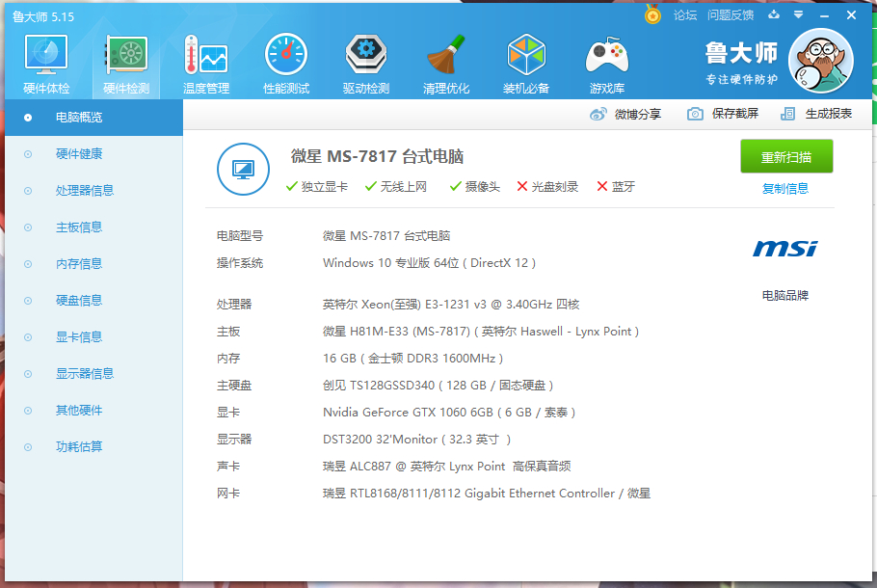Click monitor value DST3200 32'Monitor
This screenshot has width=877, height=588.
pyautogui.click(x=416, y=440)
